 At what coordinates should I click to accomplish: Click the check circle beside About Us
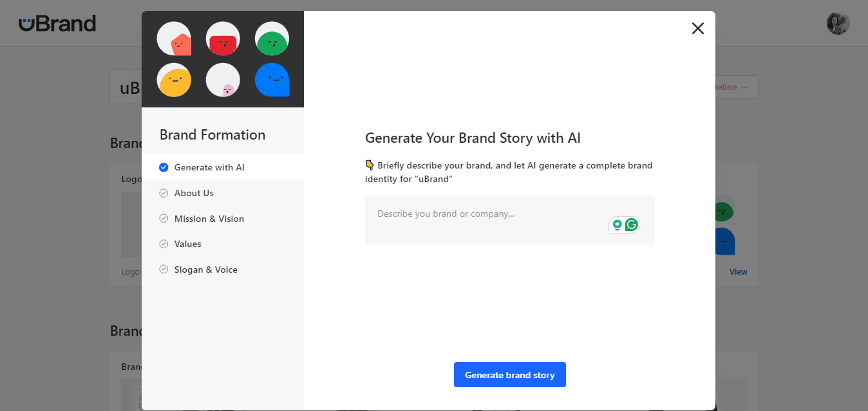pyautogui.click(x=164, y=193)
